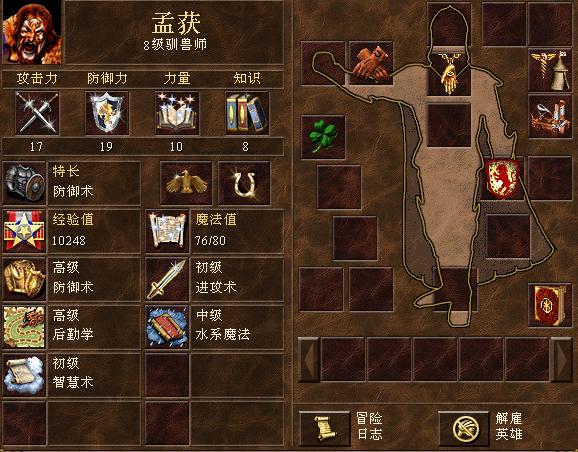Select the crossed swords attack icon
Screen dimensions: 578x452
click(37, 113)
